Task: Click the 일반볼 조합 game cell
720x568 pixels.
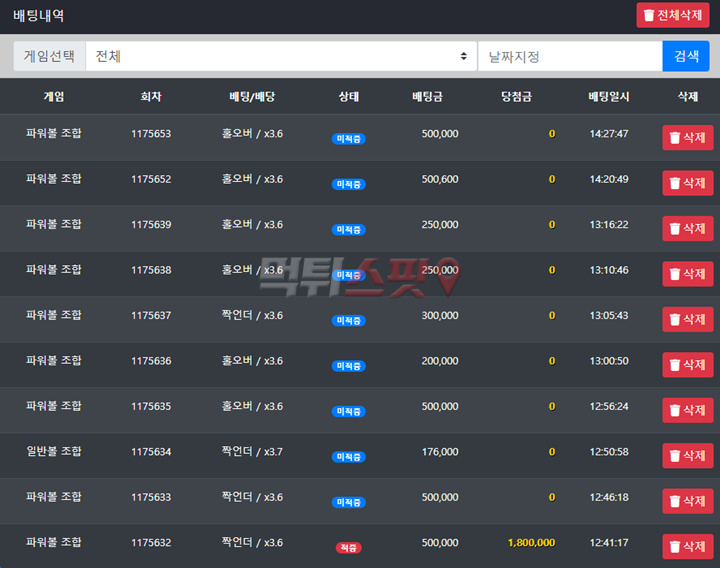Action: [54, 451]
